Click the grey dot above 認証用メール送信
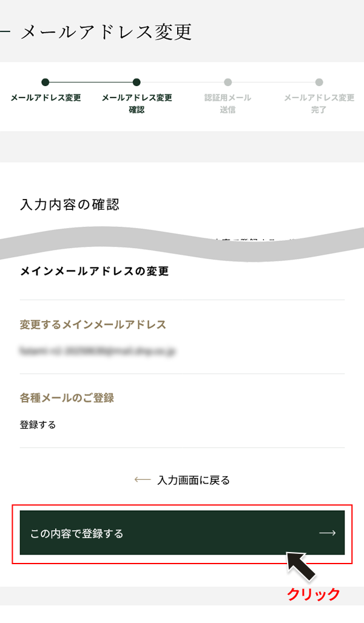364x623 pixels. 227,83
